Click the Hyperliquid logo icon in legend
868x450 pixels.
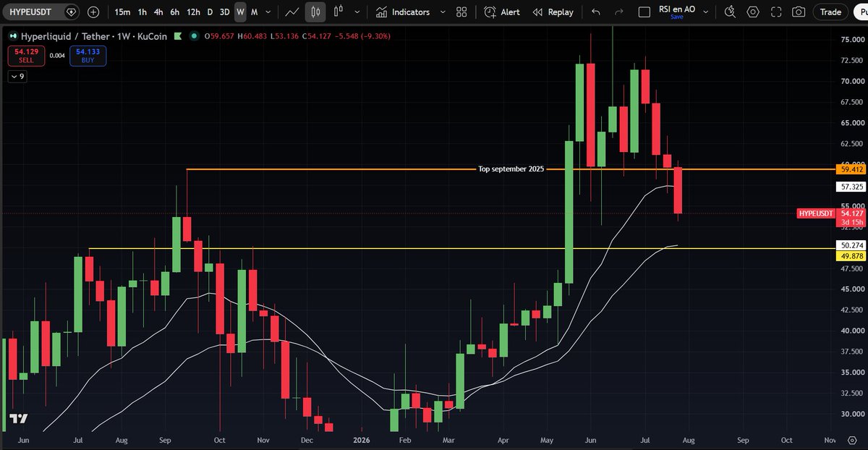[x=14, y=35]
